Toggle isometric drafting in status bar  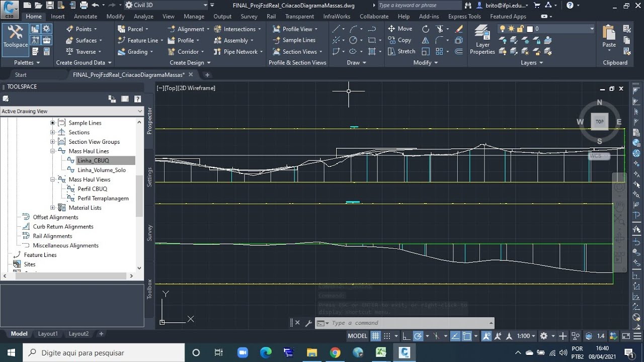click(436, 336)
